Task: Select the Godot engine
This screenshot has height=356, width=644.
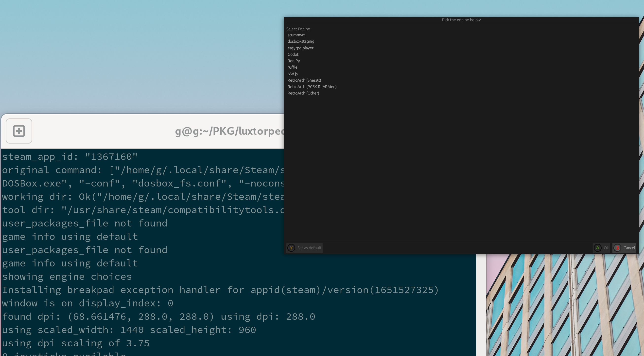Action: click(293, 54)
